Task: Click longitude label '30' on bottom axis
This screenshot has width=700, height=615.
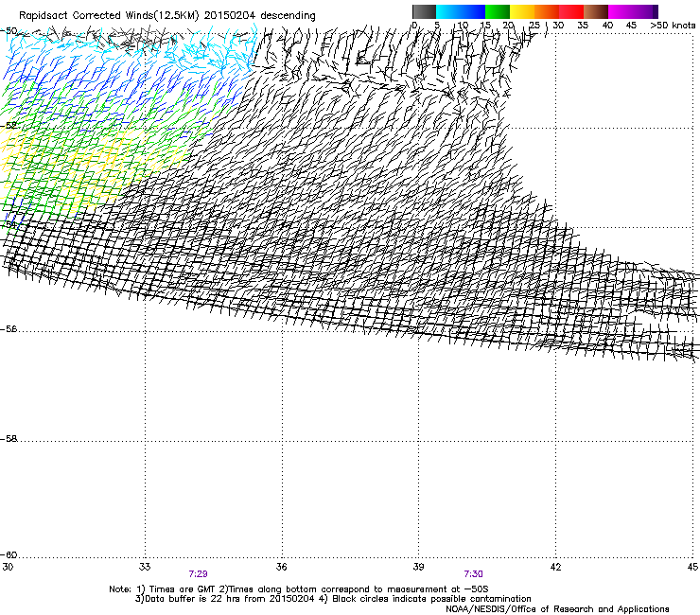Action: (x=8, y=567)
